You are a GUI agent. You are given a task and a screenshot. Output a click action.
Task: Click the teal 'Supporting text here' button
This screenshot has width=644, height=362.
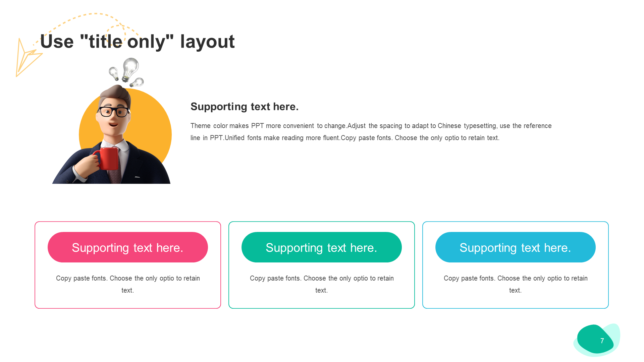click(x=322, y=247)
